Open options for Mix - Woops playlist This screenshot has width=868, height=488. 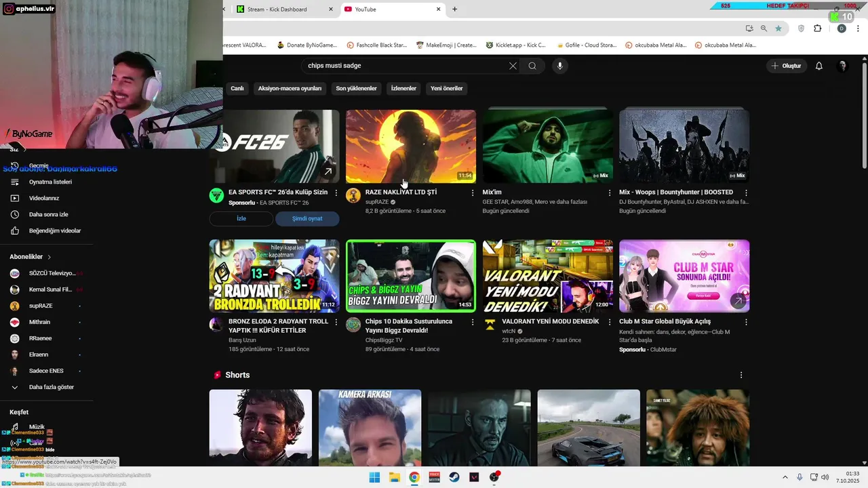point(746,192)
